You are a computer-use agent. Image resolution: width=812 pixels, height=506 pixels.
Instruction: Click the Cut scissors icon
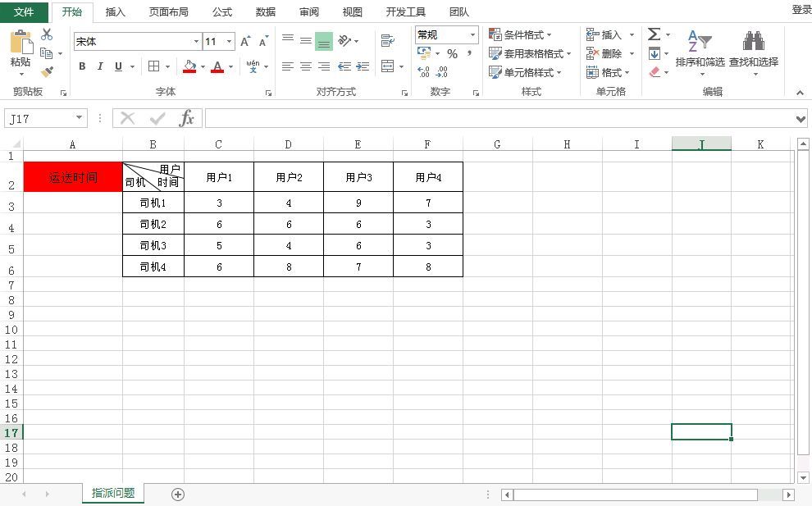[x=47, y=34]
